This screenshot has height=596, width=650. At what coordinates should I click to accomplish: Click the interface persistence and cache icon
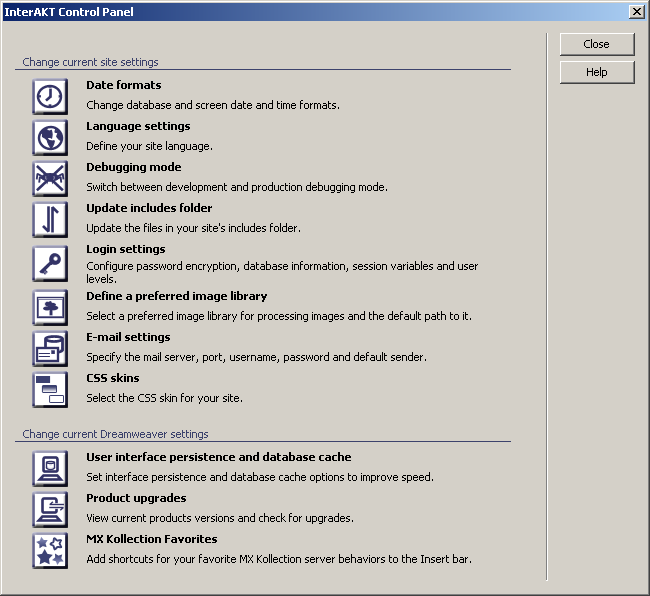tap(49, 468)
